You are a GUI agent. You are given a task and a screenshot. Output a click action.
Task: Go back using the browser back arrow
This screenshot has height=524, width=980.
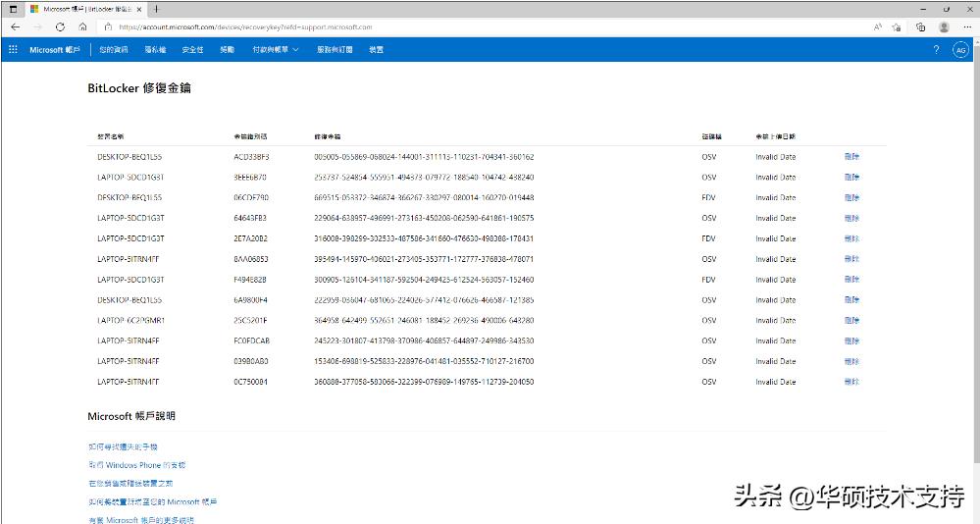16,26
